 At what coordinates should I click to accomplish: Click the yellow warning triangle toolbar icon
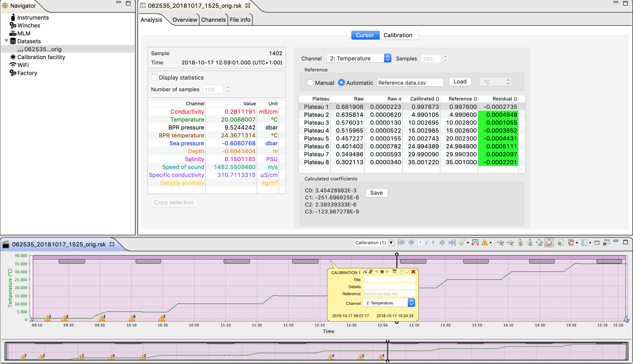coord(485,242)
